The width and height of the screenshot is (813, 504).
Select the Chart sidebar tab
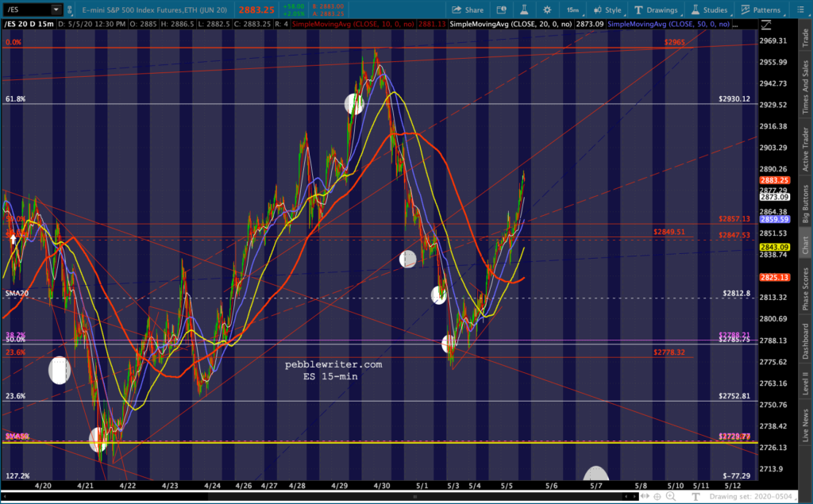pos(805,244)
